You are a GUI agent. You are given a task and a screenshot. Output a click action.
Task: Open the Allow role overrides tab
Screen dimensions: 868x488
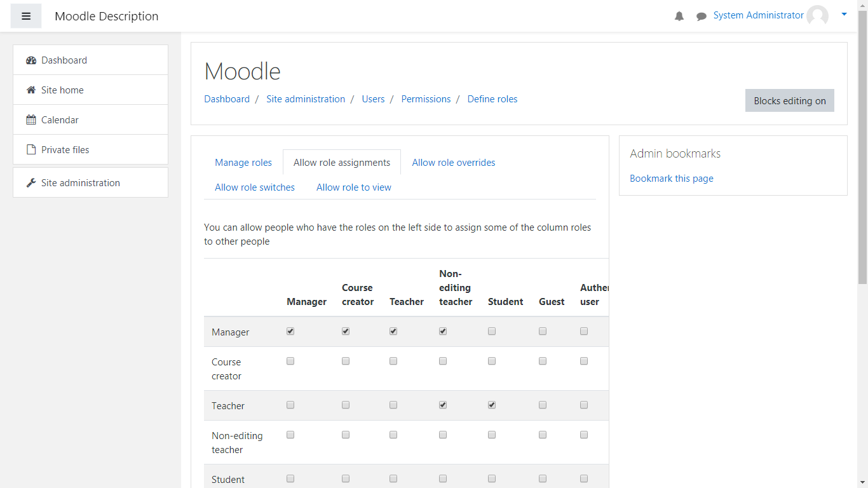(453, 163)
